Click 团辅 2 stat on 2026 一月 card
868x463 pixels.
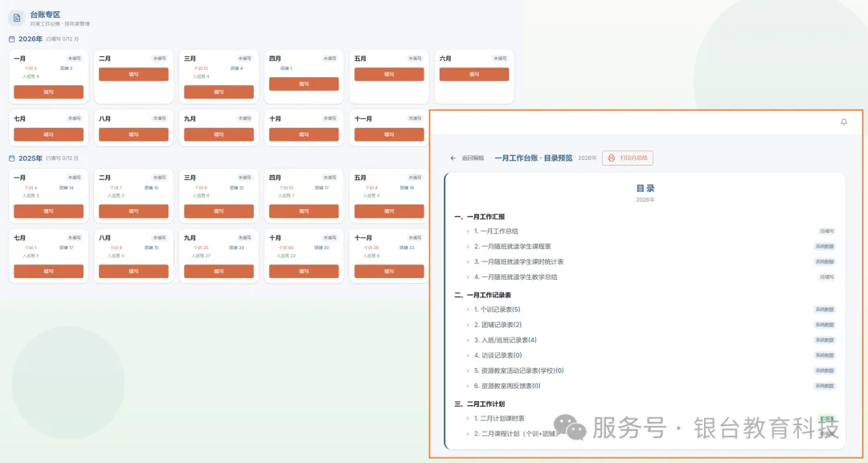[x=67, y=68]
